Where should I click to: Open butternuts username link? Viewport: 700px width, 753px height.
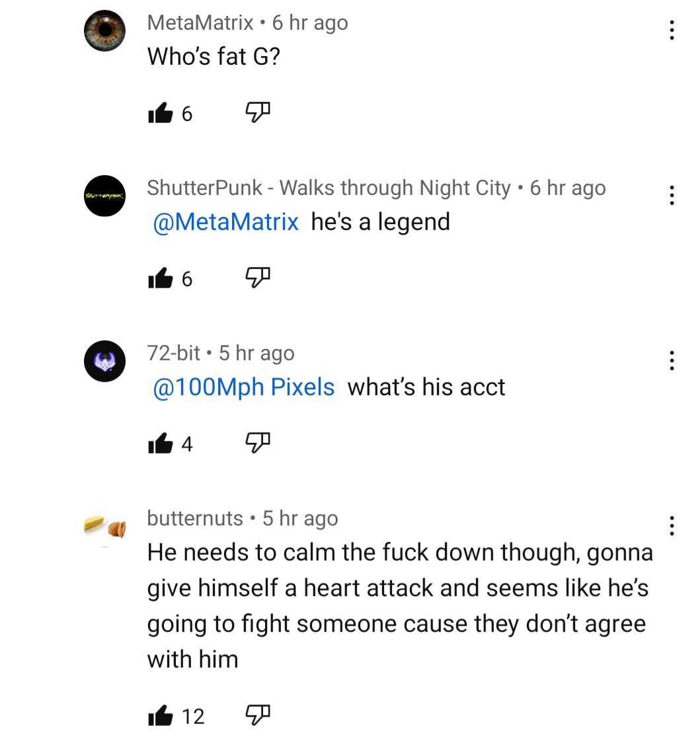(195, 519)
